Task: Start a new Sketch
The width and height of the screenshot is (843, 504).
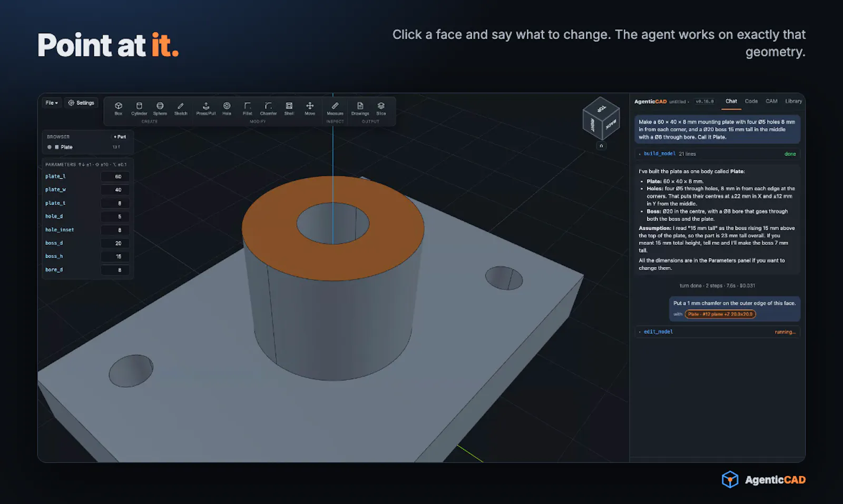Action: coord(181,108)
